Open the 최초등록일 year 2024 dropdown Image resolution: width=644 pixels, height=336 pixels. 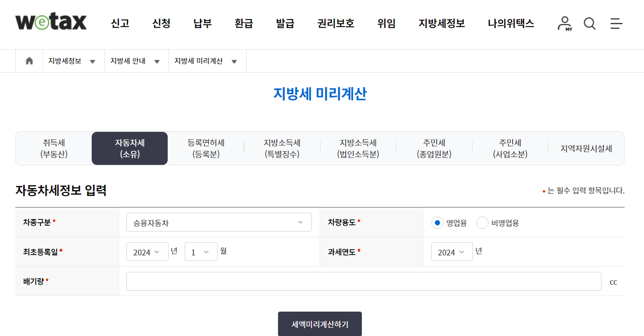(147, 251)
